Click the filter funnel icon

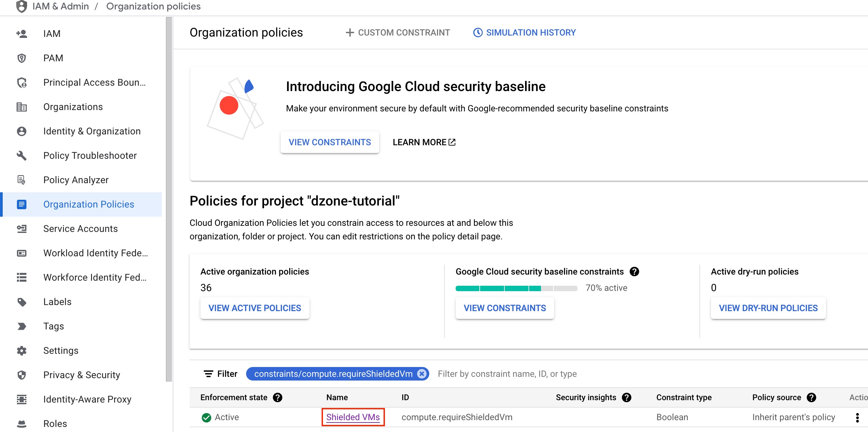pos(209,374)
